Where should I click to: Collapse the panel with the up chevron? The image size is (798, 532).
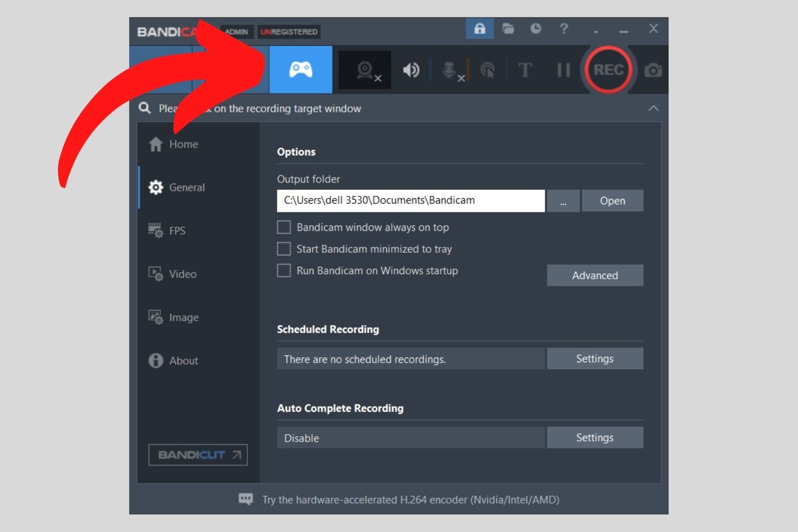(x=653, y=108)
